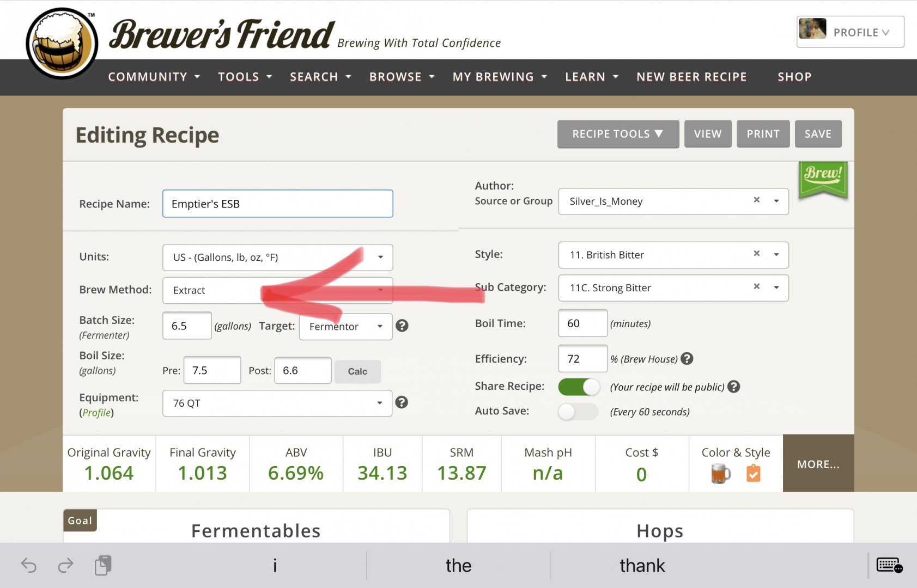Screen dimensions: 917x588
Task: Click the beer glass color icon
Action: click(x=720, y=473)
